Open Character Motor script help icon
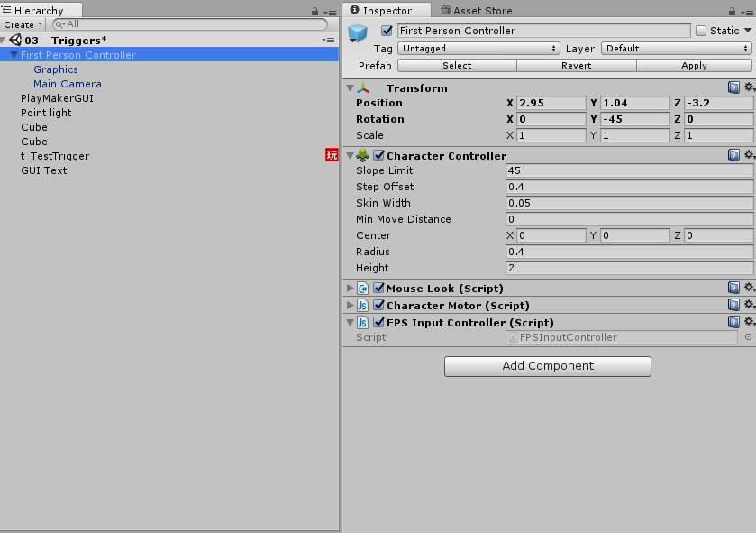756x533 pixels. [x=733, y=305]
